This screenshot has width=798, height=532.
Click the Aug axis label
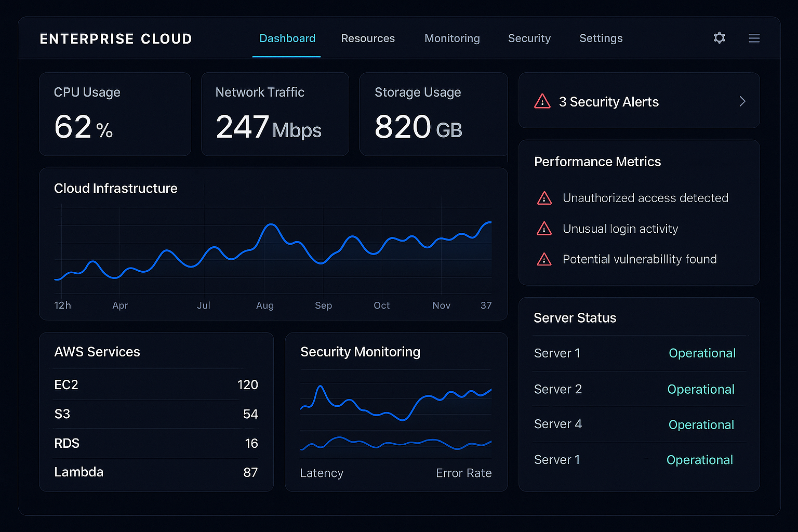pyautogui.click(x=265, y=305)
